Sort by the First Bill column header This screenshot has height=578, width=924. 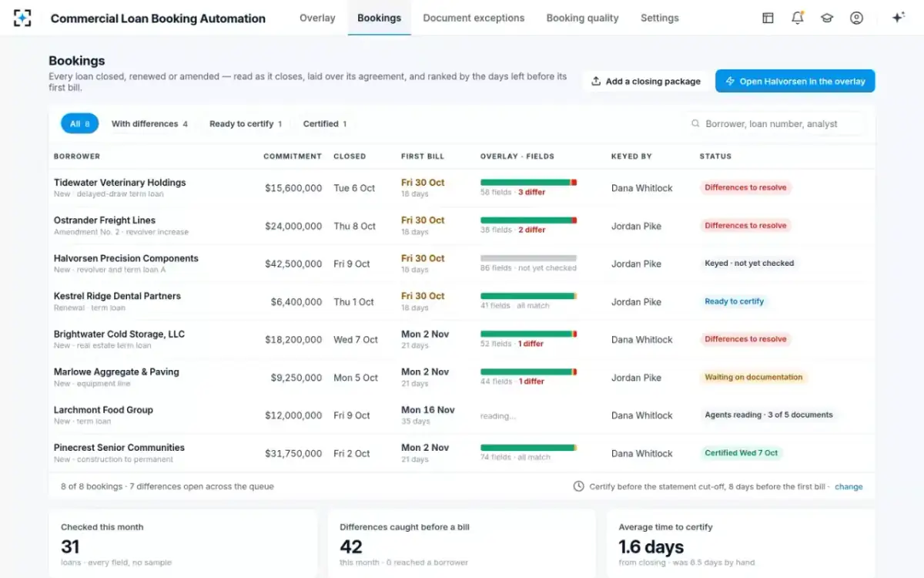pos(423,156)
